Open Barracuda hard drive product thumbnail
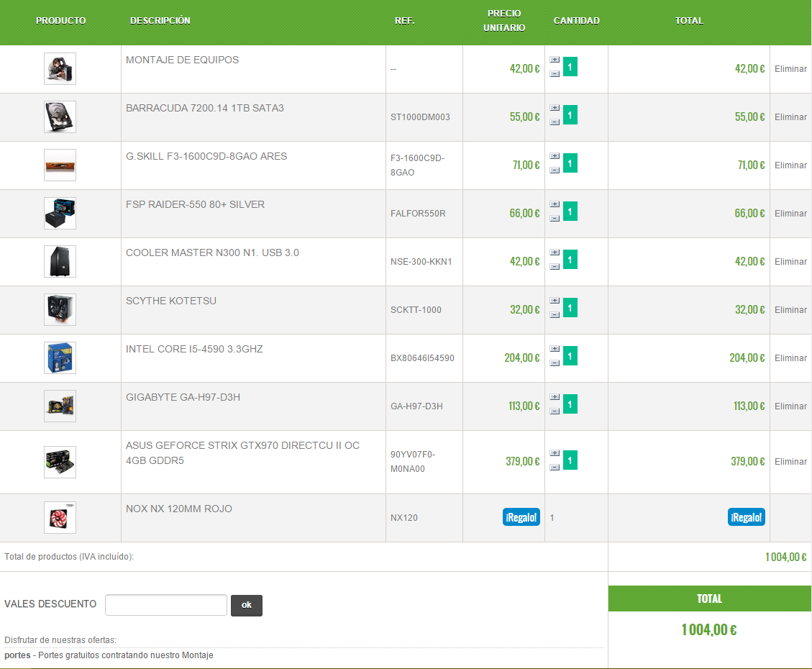 [x=60, y=117]
